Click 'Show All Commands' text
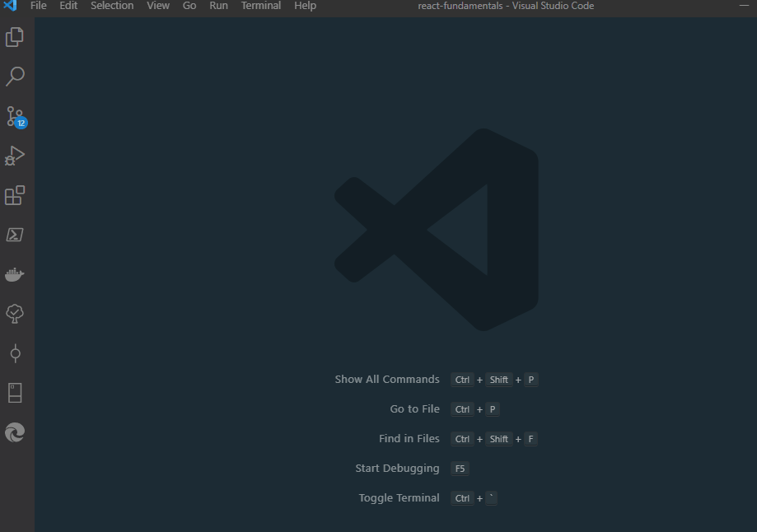Image resolution: width=757 pixels, height=532 pixels. (387, 380)
